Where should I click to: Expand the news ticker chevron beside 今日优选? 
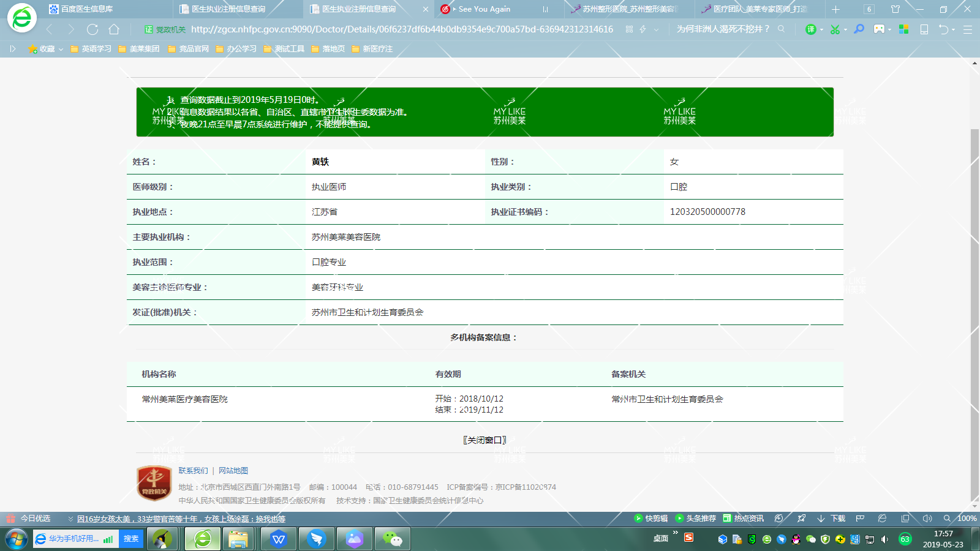[x=70, y=519]
